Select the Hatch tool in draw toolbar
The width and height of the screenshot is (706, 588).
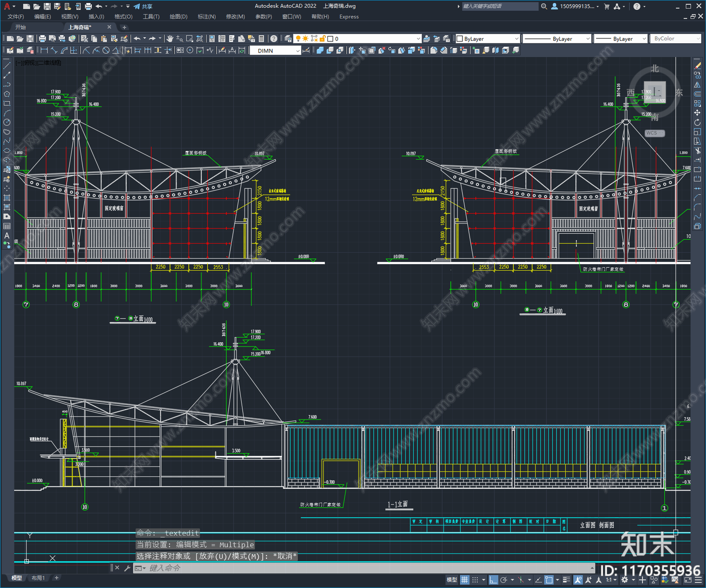point(7,198)
